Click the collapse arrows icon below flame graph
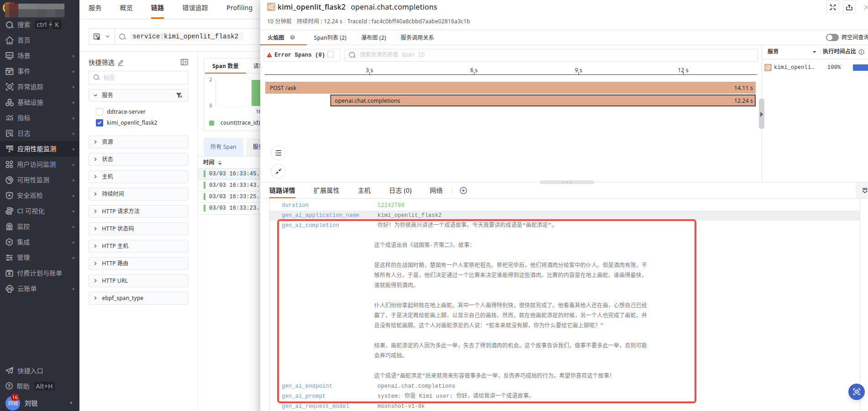This screenshot has height=411, width=868. coord(279,171)
